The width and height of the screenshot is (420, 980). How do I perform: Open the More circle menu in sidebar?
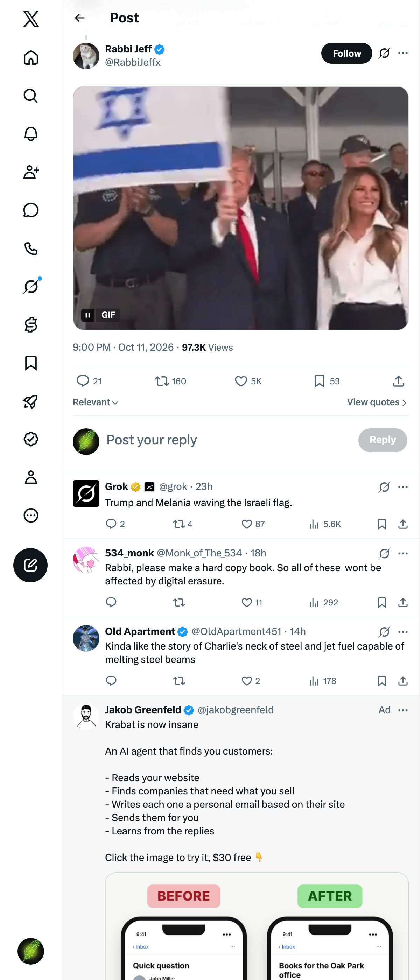point(31,516)
